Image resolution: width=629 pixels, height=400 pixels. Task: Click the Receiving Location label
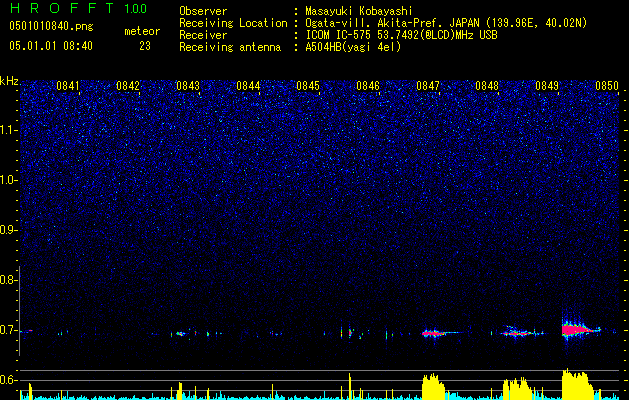233,23
